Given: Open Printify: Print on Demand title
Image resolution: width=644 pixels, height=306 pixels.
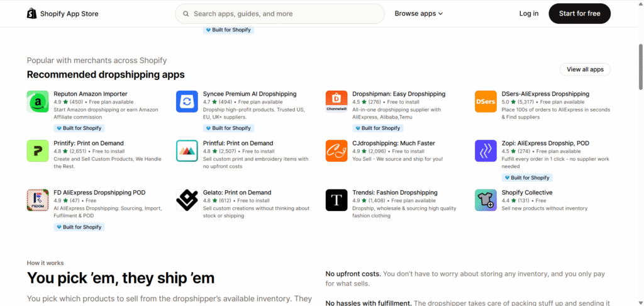Looking at the screenshot, I should coord(89,143).
